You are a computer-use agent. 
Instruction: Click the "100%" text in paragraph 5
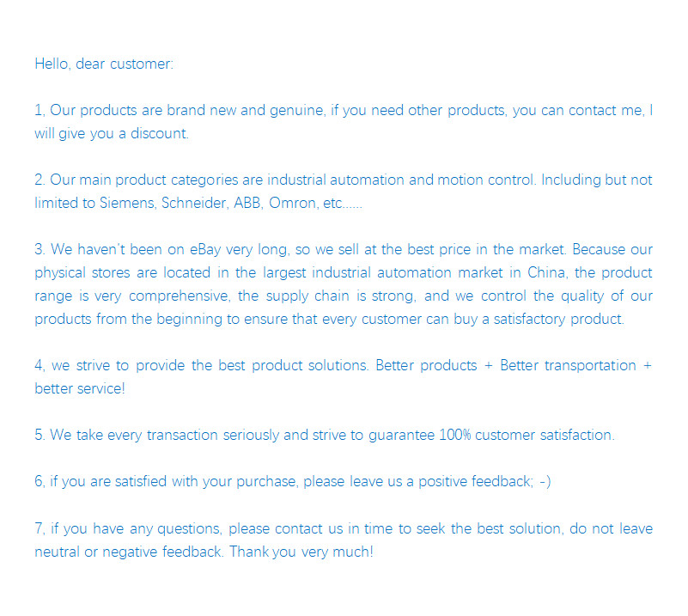tap(454, 435)
